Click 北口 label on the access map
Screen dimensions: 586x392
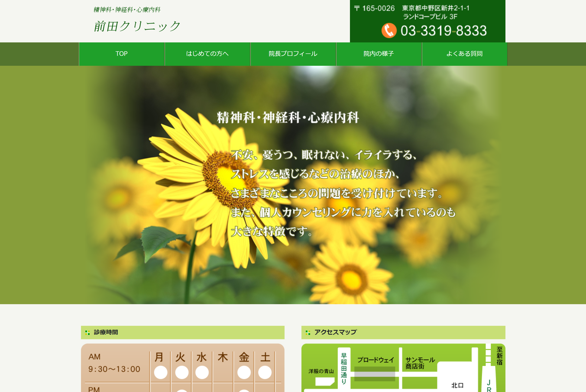click(457, 385)
